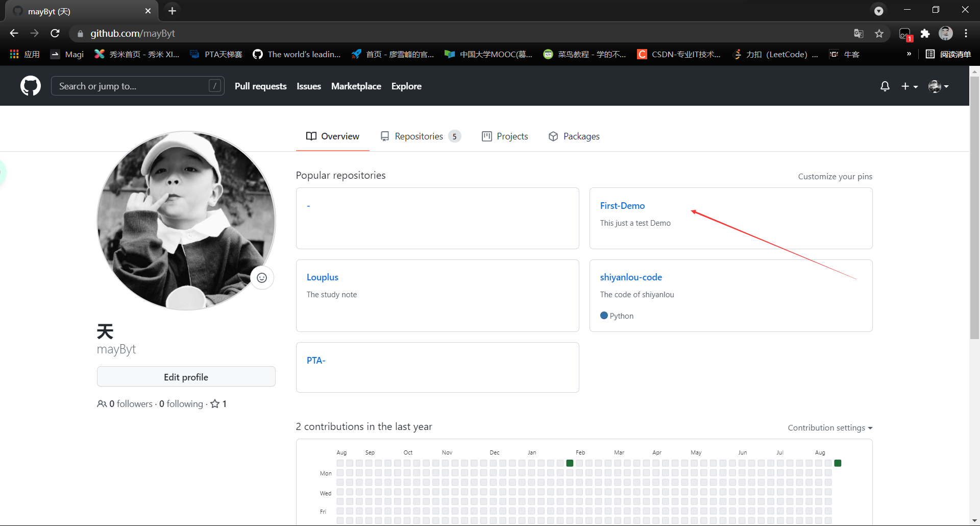Expand hidden bookmarks chevron
The height and width of the screenshot is (526, 980).
tap(909, 54)
